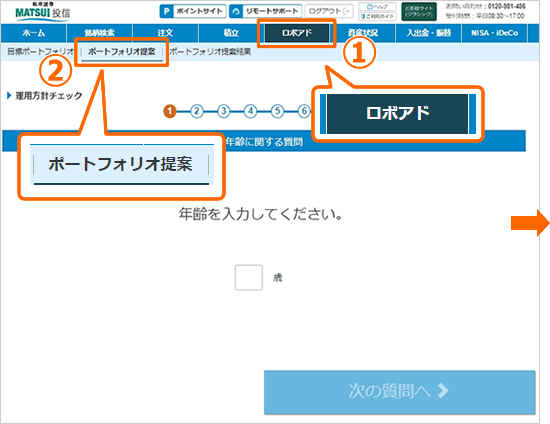Open the NISA・iDeCo menu tab
Image resolution: width=550 pixels, height=424 pixels.
(495, 33)
